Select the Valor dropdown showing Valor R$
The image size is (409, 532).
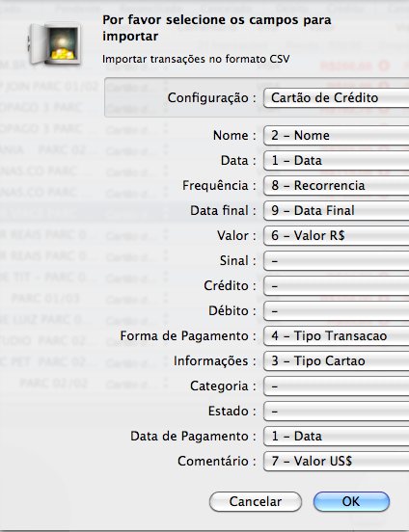coord(337,236)
